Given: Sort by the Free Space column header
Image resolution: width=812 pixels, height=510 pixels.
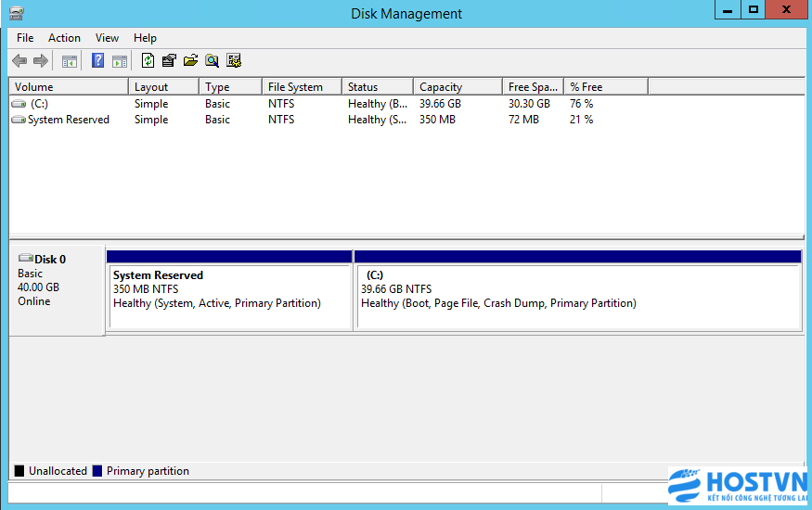Looking at the screenshot, I should coord(533,87).
